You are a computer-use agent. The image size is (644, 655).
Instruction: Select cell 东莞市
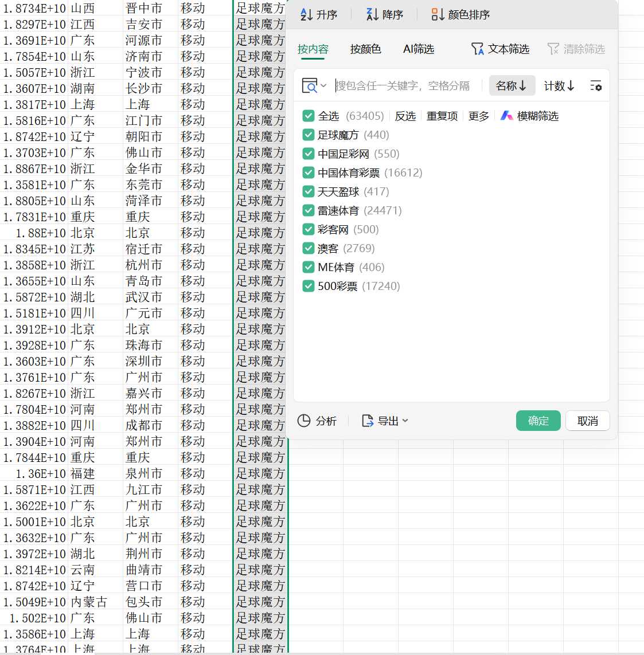click(x=150, y=185)
